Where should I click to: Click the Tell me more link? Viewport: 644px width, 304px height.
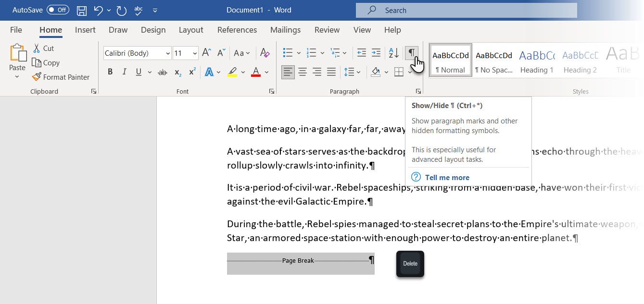(x=447, y=177)
